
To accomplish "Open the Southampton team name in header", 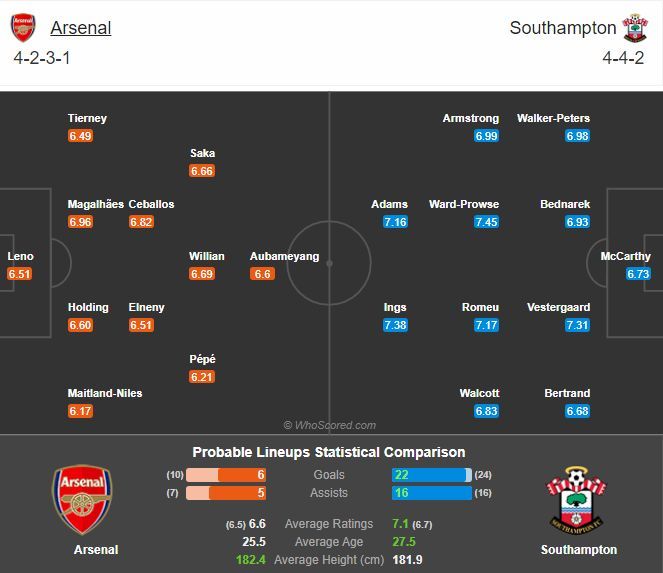I will click(x=561, y=28).
